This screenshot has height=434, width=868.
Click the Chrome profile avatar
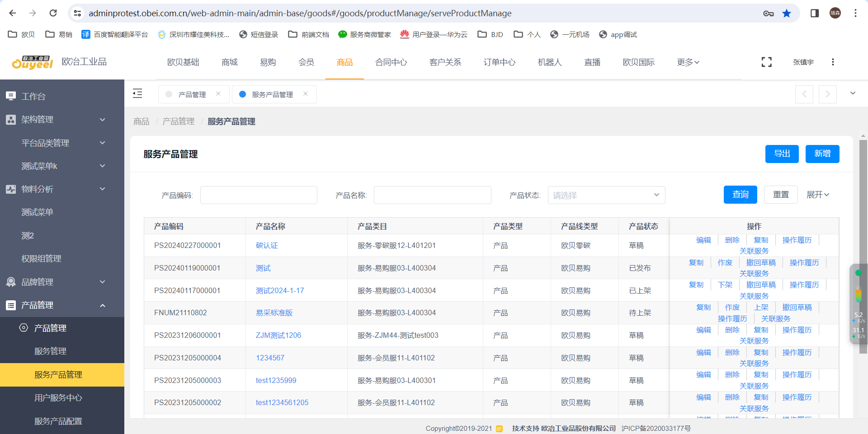(x=835, y=13)
